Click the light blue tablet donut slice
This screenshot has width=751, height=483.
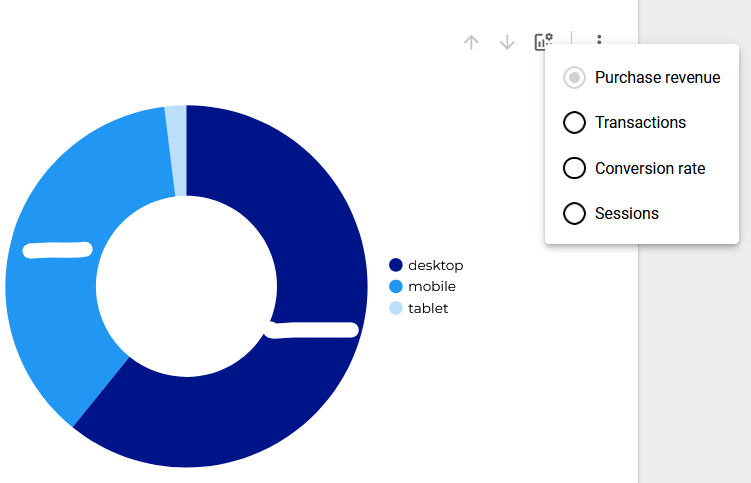click(177, 150)
